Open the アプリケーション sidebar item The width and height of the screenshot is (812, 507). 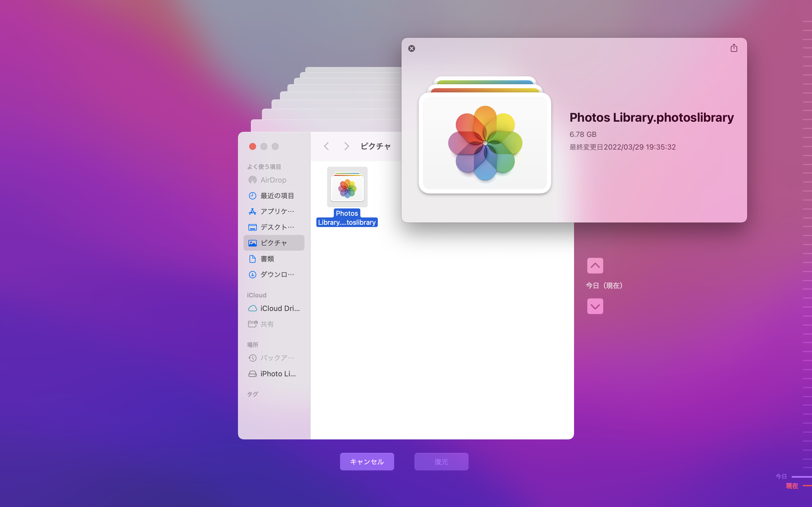[x=277, y=211]
